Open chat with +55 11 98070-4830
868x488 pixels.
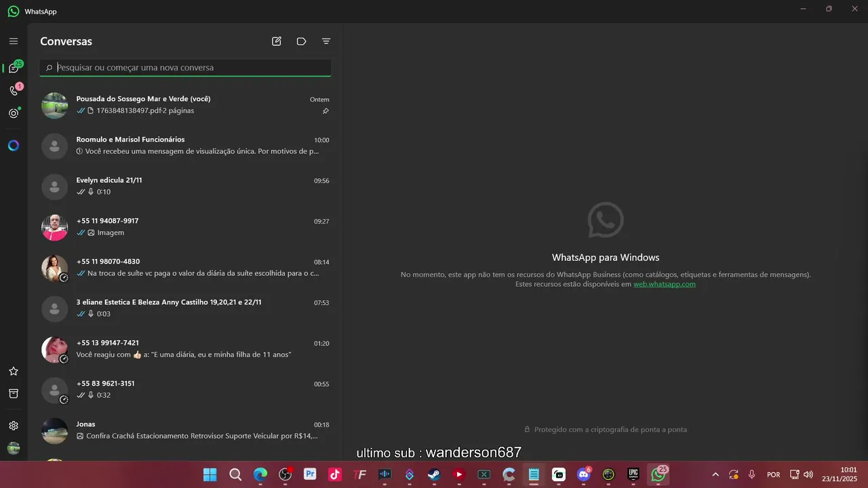(185, 268)
